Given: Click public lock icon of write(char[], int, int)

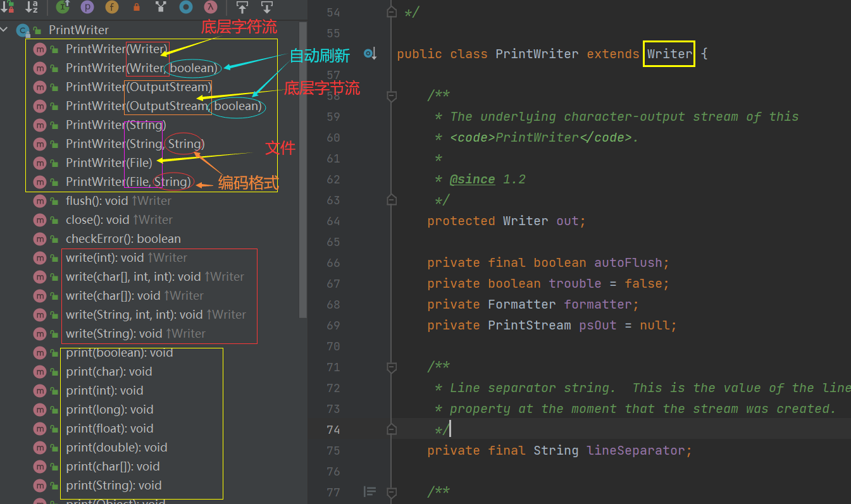Looking at the screenshot, I should pos(54,277).
